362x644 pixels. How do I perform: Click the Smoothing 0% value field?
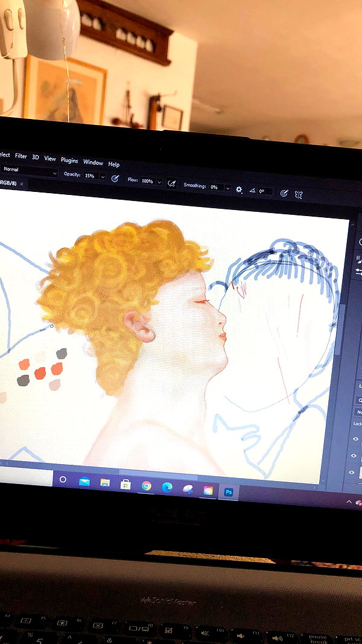pyautogui.click(x=217, y=187)
